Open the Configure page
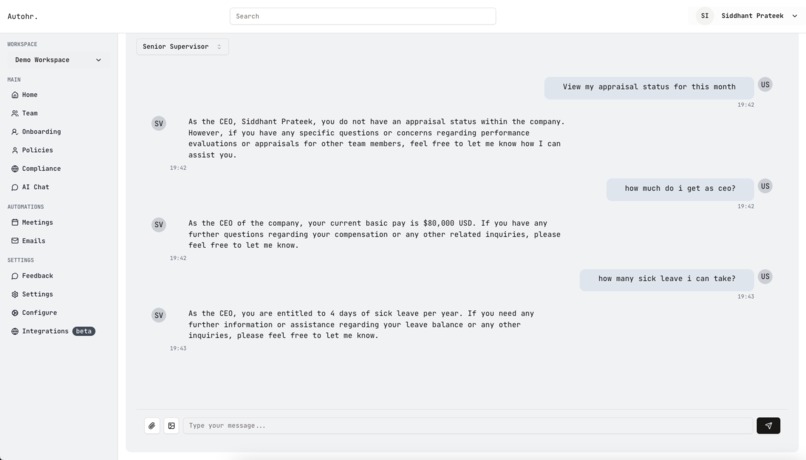 pyautogui.click(x=40, y=312)
